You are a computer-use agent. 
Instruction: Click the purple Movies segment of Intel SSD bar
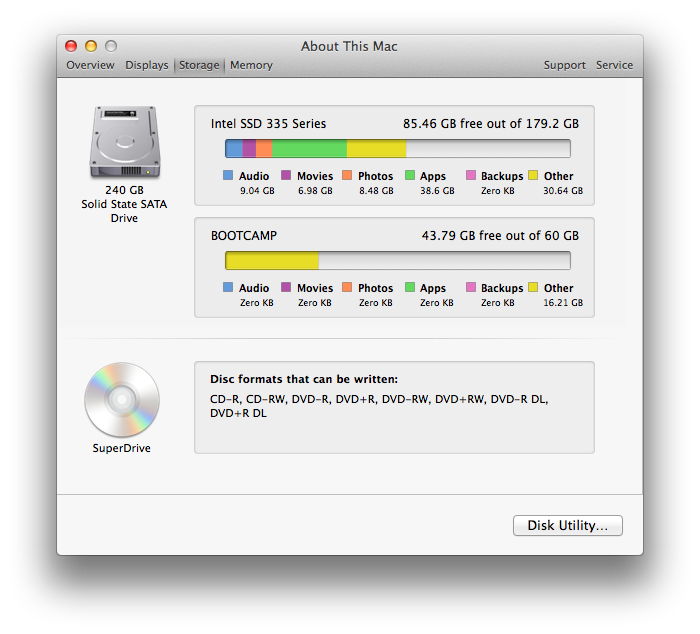[x=249, y=148]
